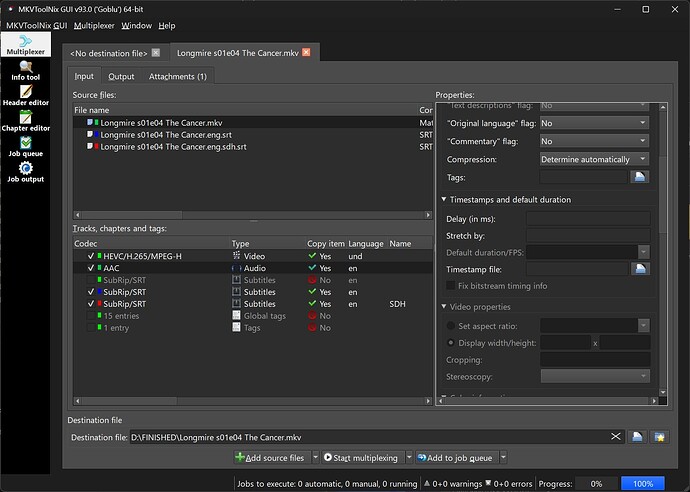This screenshot has width=690, height=492.
Task: Open the Job queue
Action: pos(26,147)
